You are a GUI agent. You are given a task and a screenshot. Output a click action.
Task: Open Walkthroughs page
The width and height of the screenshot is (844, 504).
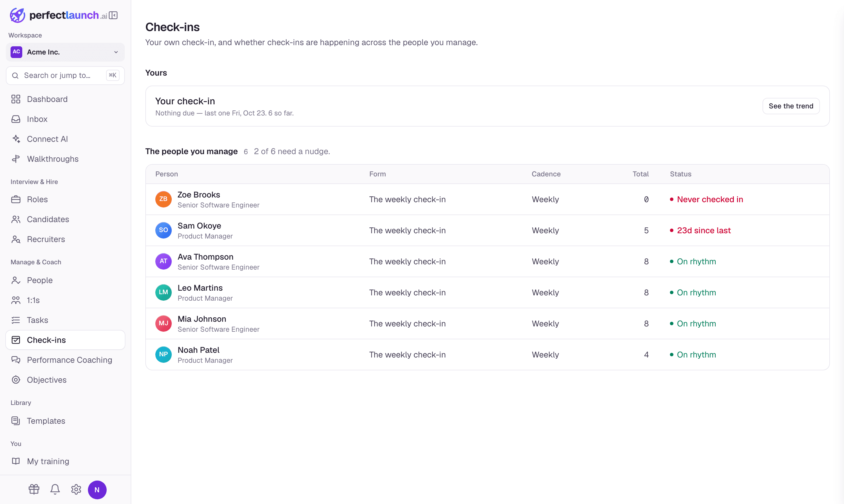point(65,159)
